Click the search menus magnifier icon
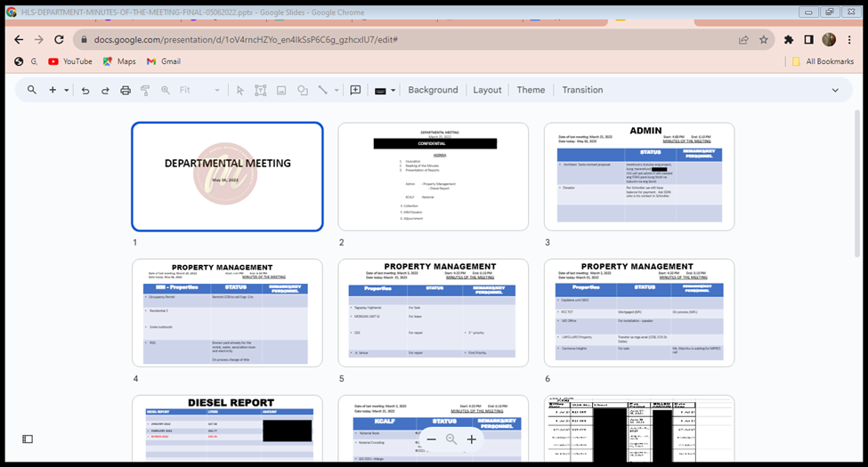 point(32,90)
